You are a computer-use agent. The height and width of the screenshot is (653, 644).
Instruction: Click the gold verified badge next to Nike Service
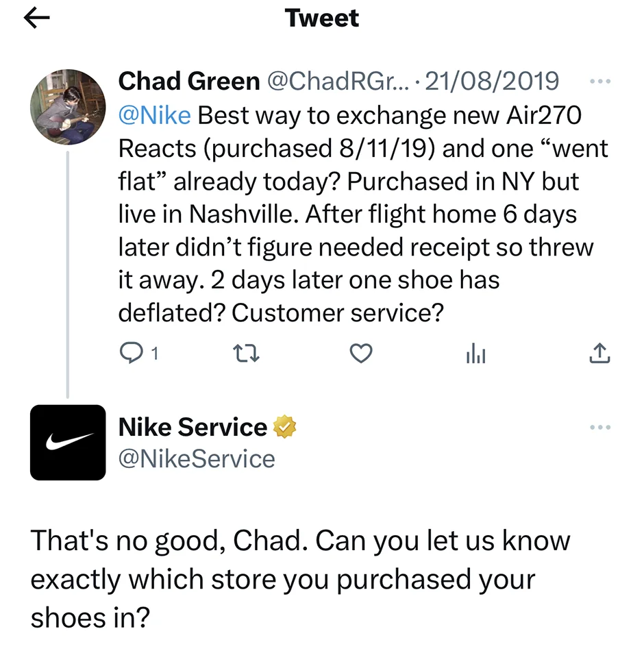click(284, 426)
